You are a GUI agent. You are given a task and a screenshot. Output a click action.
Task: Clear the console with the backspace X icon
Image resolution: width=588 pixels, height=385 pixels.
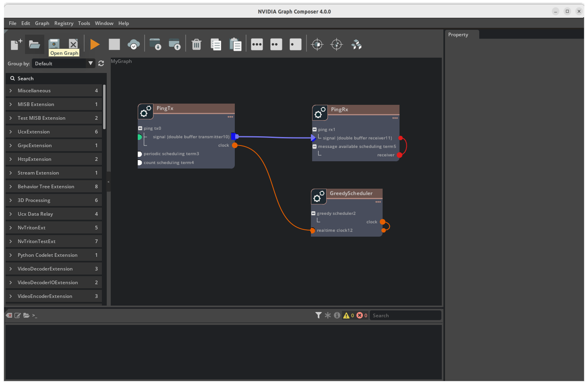click(x=9, y=315)
